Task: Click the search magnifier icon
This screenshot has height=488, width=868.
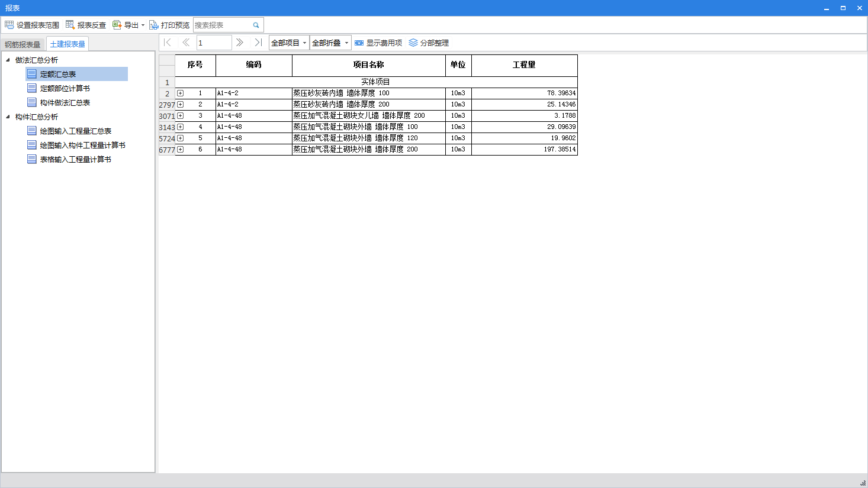Action: tap(256, 25)
